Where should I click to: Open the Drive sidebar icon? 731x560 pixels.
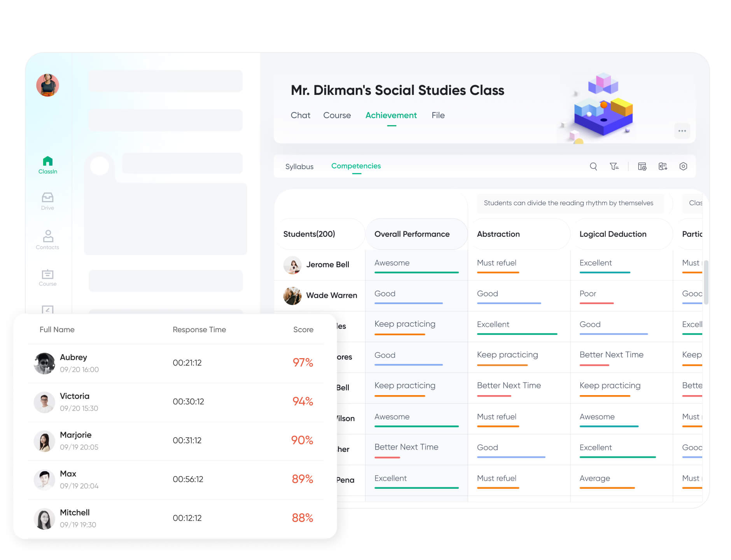(47, 201)
